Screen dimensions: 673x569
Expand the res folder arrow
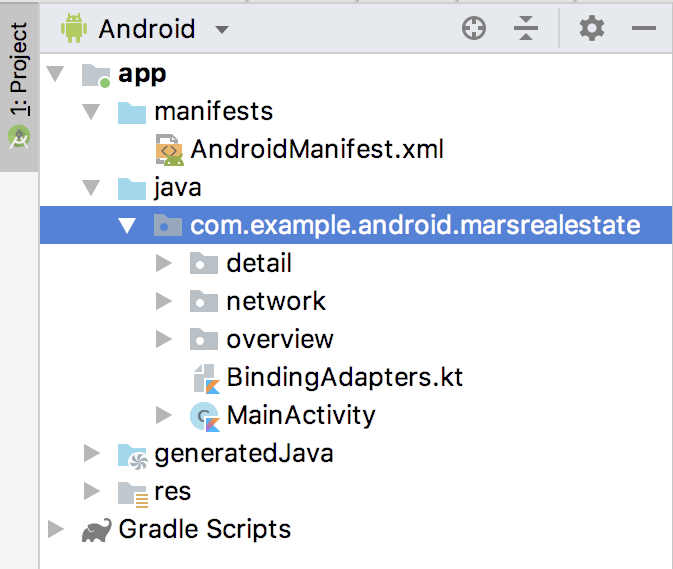92,492
